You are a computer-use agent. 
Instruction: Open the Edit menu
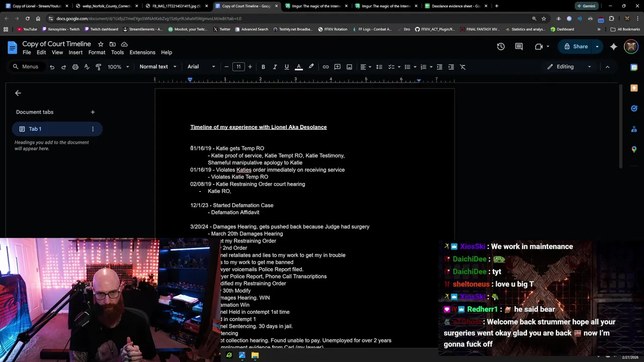tap(41, 52)
